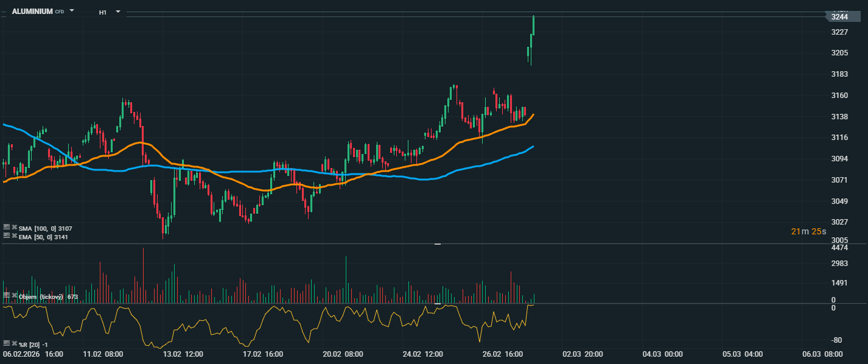This screenshot has width=868, height=364.
Task: Expand the H1 timeframe dropdown arrow
Action: (x=118, y=12)
